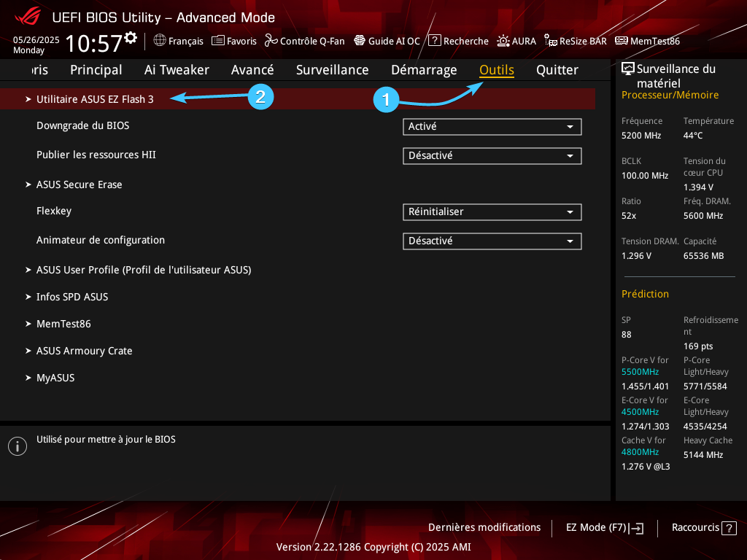
Task: Click the Prédiction section heading
Action: (x=645, y=294)
